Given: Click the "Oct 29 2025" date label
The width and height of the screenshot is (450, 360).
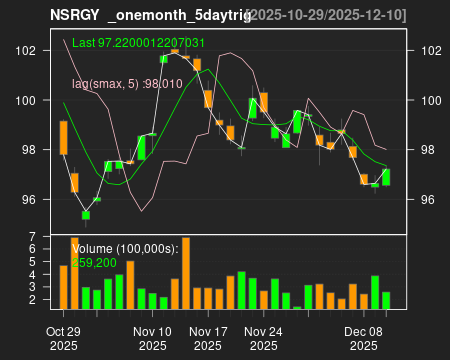Looking at the screenshot, I should pyautogui.click(x=63, y=339).
